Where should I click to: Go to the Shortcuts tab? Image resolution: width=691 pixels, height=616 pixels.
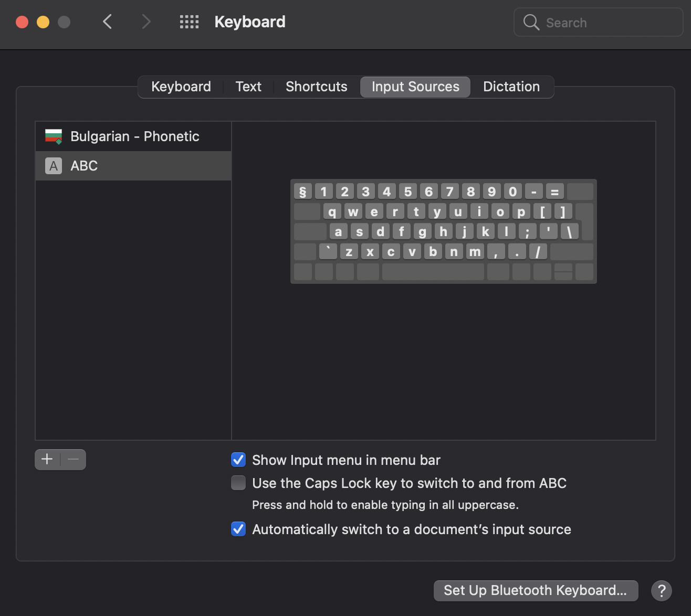317,87
